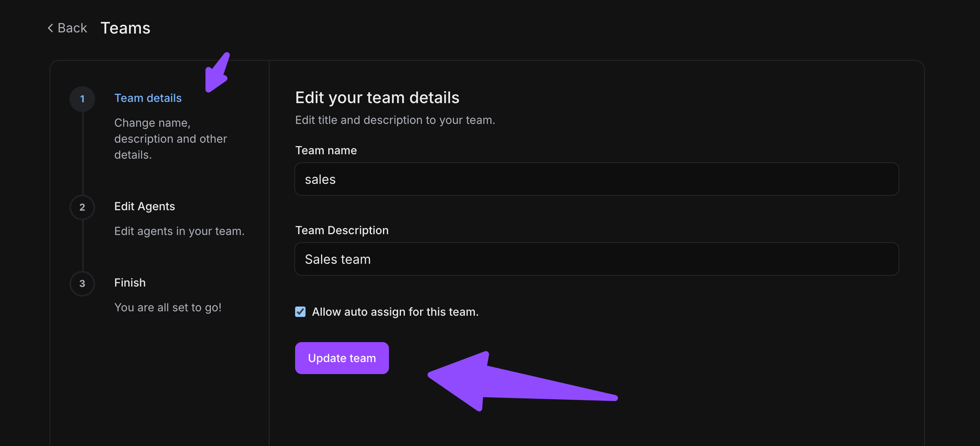Click the 'Edit your team details' heading
The width and height of the screenshot is (980, 446).
(x=377, y=98)
